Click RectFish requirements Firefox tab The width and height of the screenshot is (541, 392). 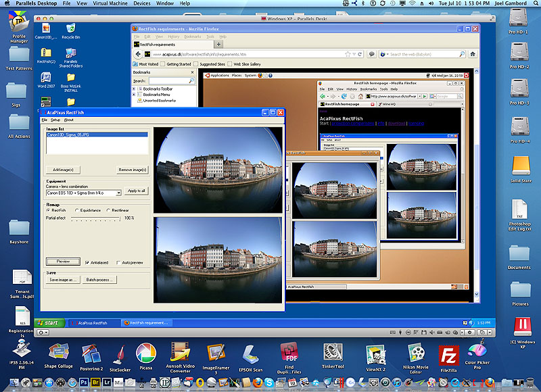tap(173, 44)
